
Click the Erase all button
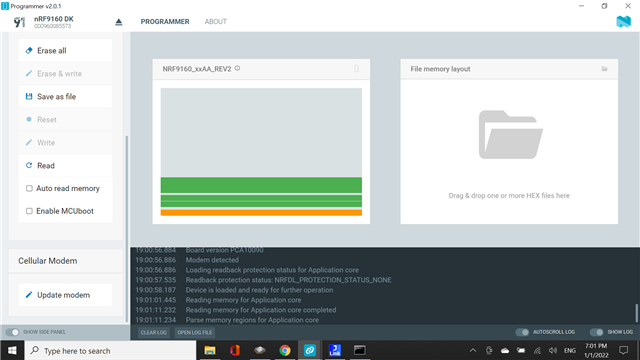[65, 51]
